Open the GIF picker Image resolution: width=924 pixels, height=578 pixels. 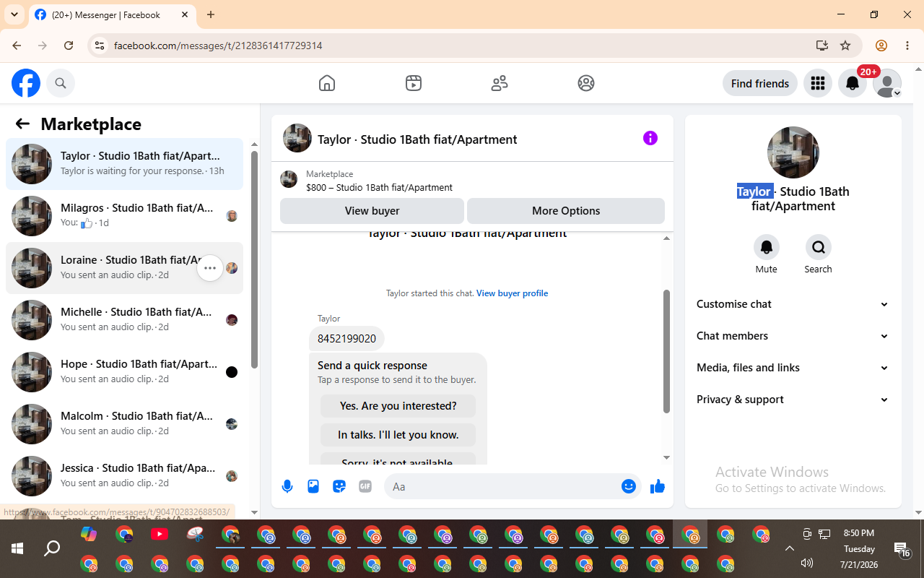click(365, 486)
